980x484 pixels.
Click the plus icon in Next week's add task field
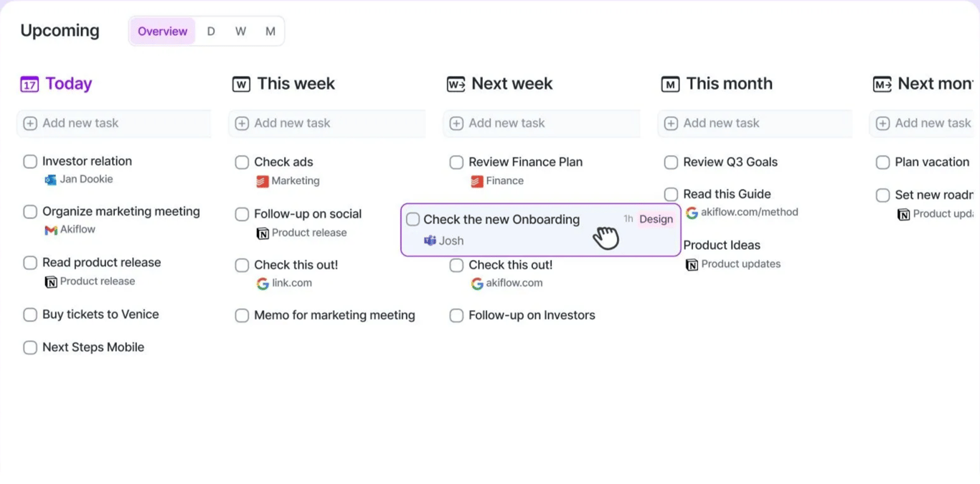coord(456,123)
